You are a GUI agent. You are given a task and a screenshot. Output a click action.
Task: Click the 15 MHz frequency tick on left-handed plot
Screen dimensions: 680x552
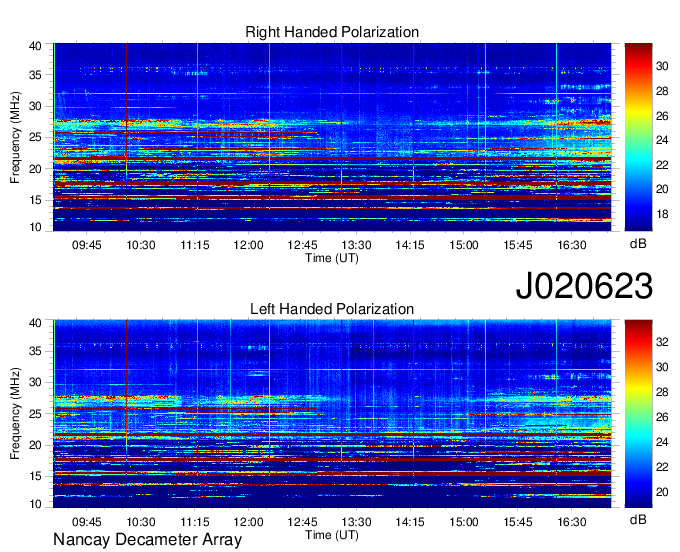[x=36, y=477]
